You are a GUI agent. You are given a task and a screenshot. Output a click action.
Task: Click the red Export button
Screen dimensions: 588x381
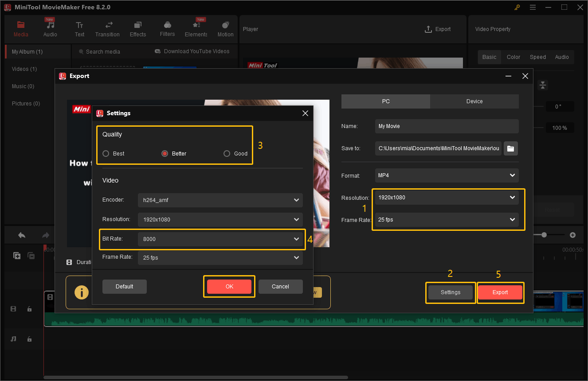click(500, 292)
